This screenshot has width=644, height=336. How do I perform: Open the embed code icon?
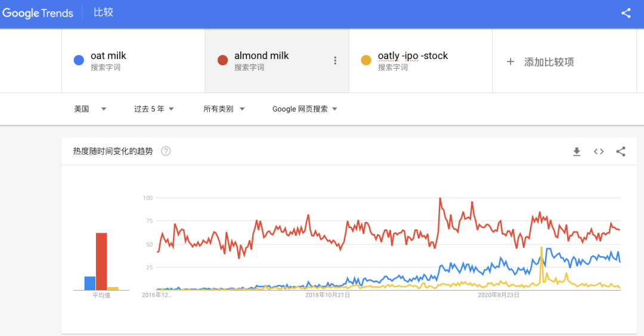click(599, 152)
